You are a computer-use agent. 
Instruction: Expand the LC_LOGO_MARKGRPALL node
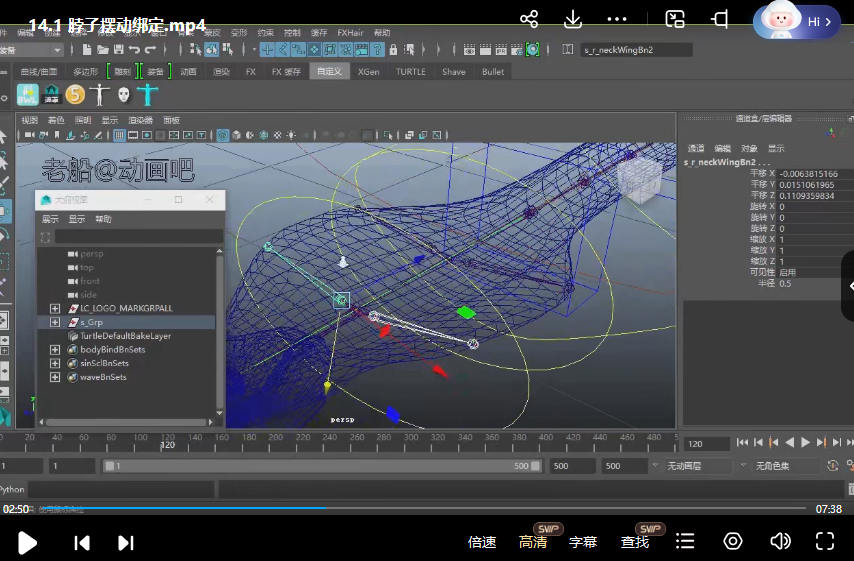(x=55, y=309)
